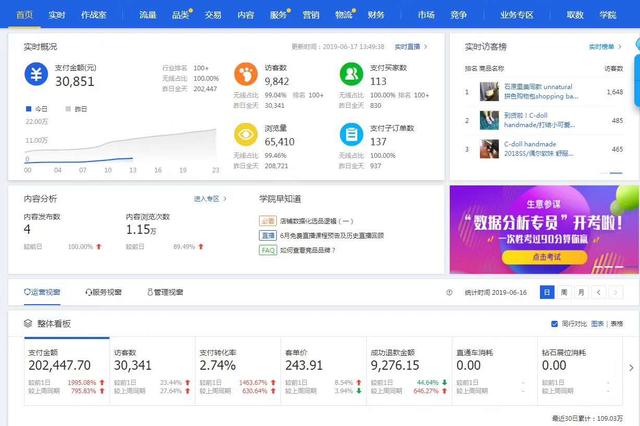The height and width of the screenshot is (426, 640).
Task: Click rank 3 product thumbnail
Action: click(489, 149)
